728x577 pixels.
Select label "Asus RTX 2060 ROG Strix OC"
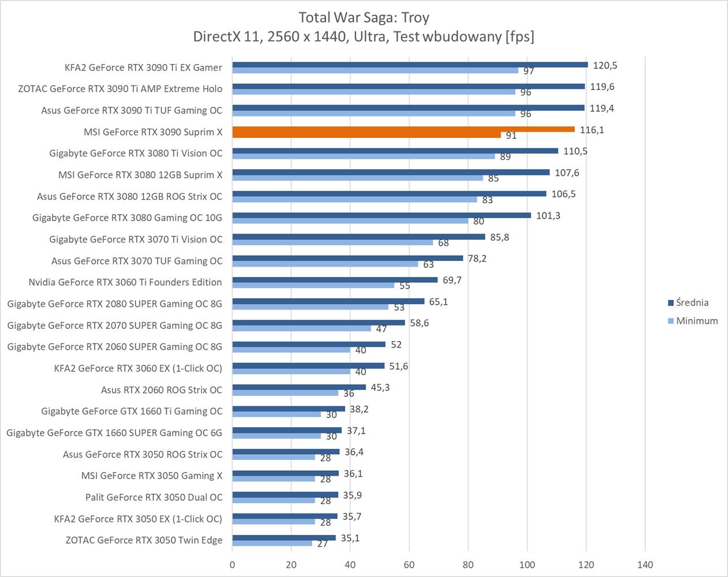(x=162, y=389)
